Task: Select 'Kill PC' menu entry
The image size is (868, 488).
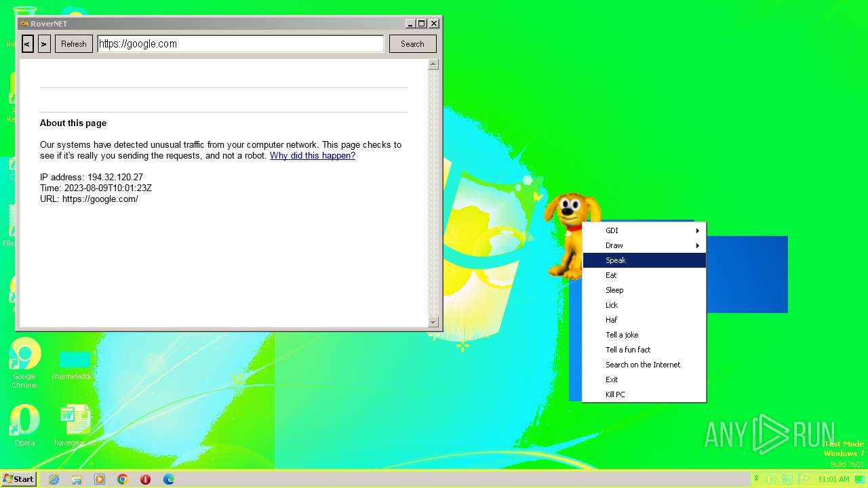Action: (644, 394)
